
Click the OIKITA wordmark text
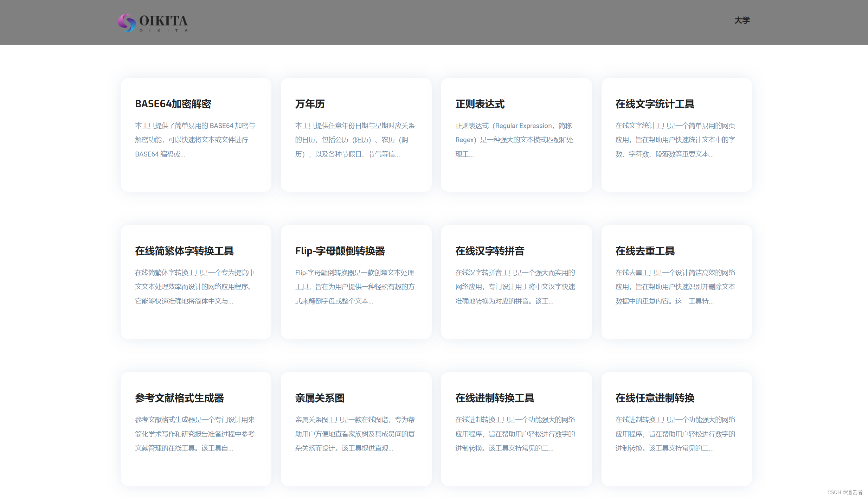click(164, 21)
